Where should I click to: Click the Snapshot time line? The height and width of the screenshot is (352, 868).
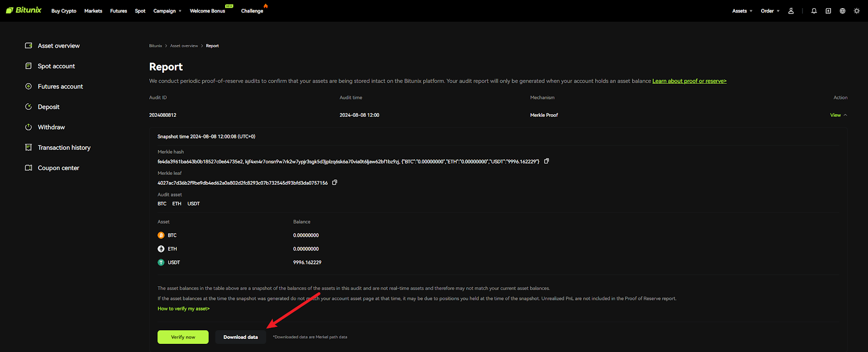tap(206, 136)
